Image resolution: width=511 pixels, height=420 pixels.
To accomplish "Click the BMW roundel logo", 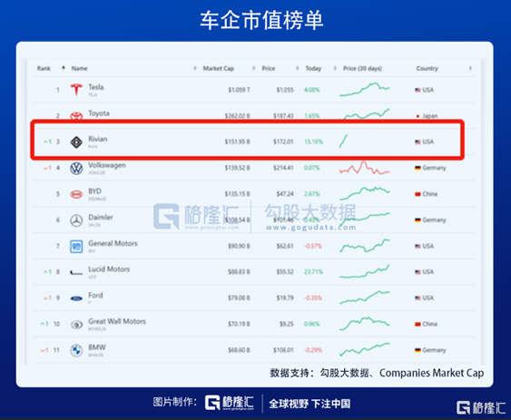I will pos(76,350).
